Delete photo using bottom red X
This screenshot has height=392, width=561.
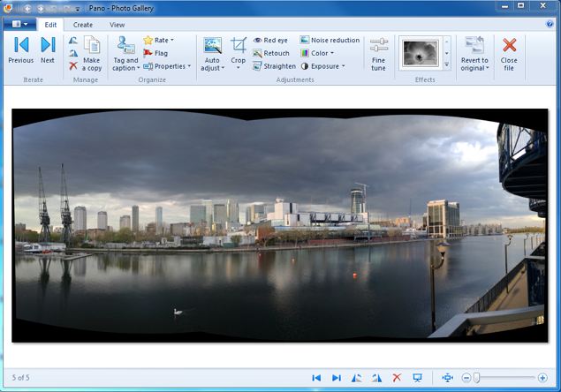coord(397,378)
